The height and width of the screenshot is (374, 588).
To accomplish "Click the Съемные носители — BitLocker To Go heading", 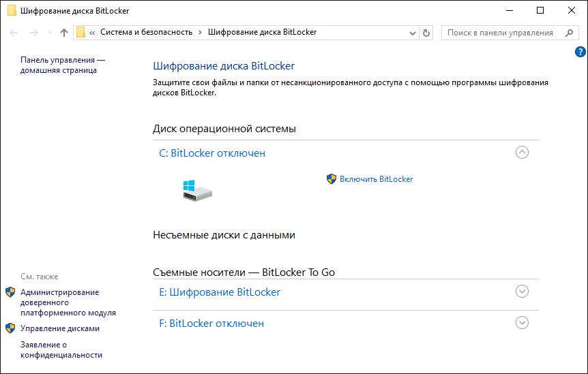I will point(244,272).
